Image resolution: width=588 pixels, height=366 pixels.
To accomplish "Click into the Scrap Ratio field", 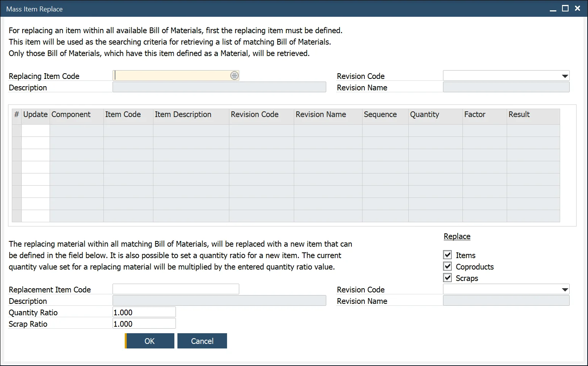I will pyautogui.click(x=144, y=324).
